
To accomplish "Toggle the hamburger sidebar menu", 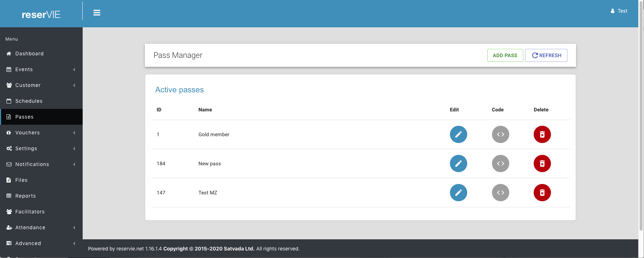I will coord(97,13).
